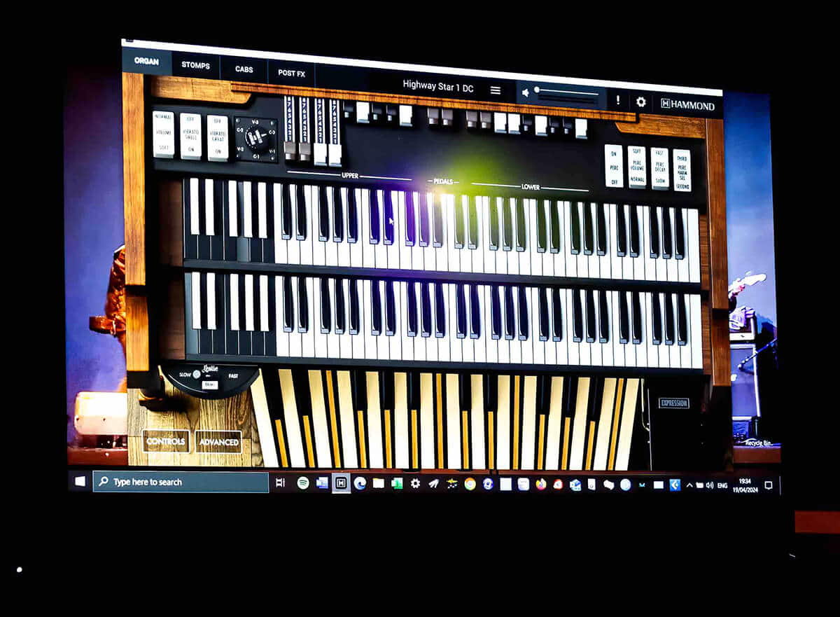The width and height of the screenshot is (840, 617).
Task: Adjust the master volume slider
Action: pyautogui.click(x=567, y=92)
